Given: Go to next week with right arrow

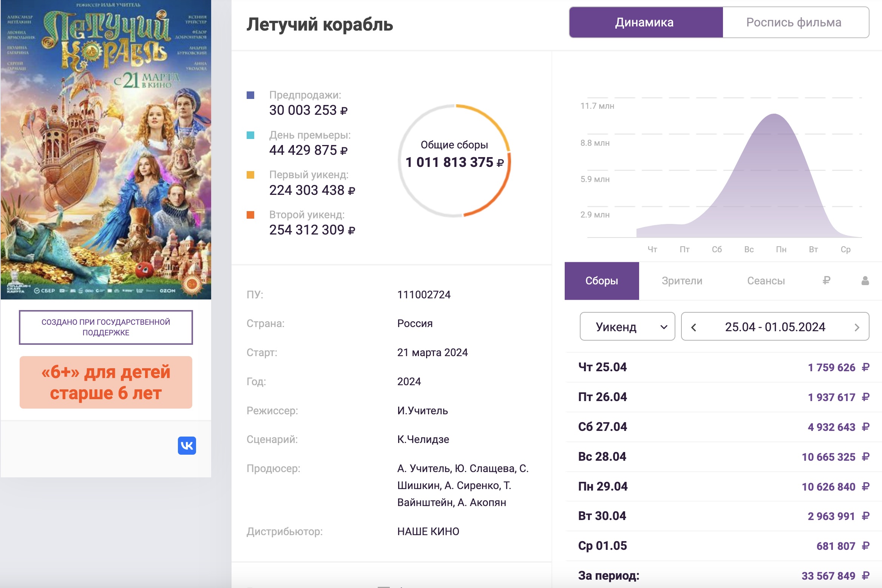Looking at the screenshot, I should [x=857, y=327].
